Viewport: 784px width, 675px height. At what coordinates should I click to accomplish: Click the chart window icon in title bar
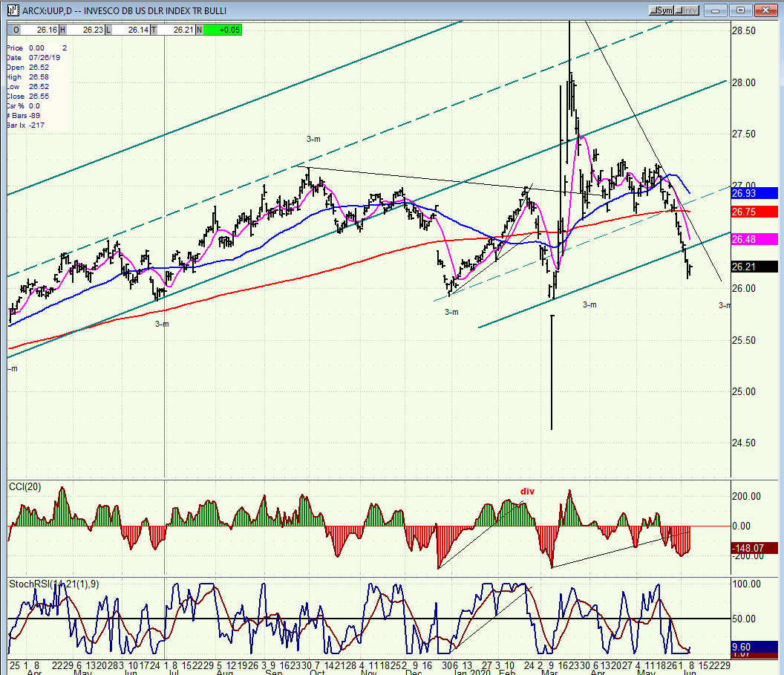point(14,10)
